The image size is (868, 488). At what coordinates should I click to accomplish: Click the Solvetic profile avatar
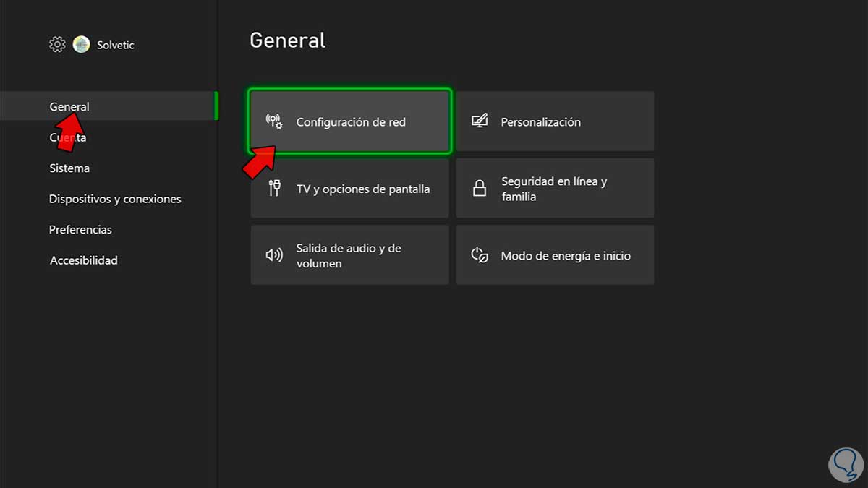point(81,45)
